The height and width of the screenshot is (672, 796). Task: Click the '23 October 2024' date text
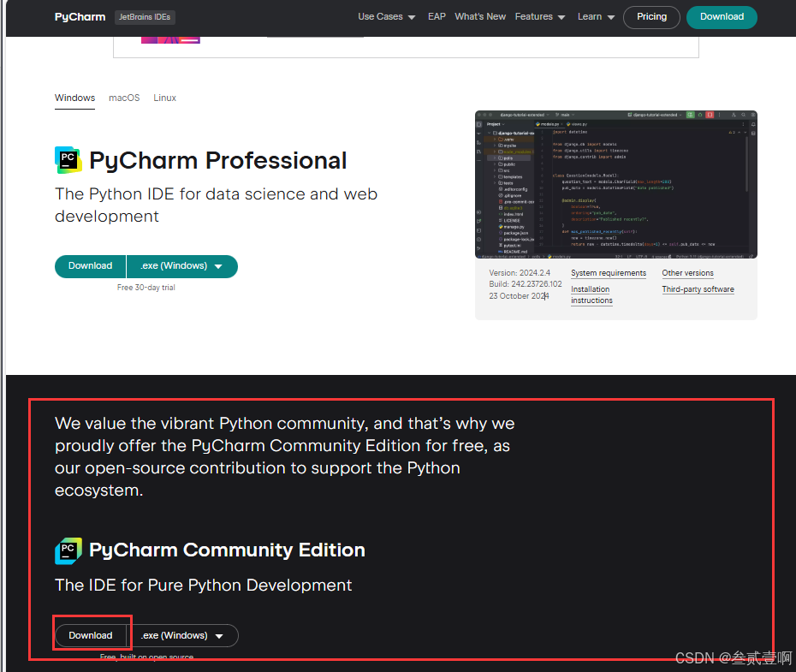(519, 296)
